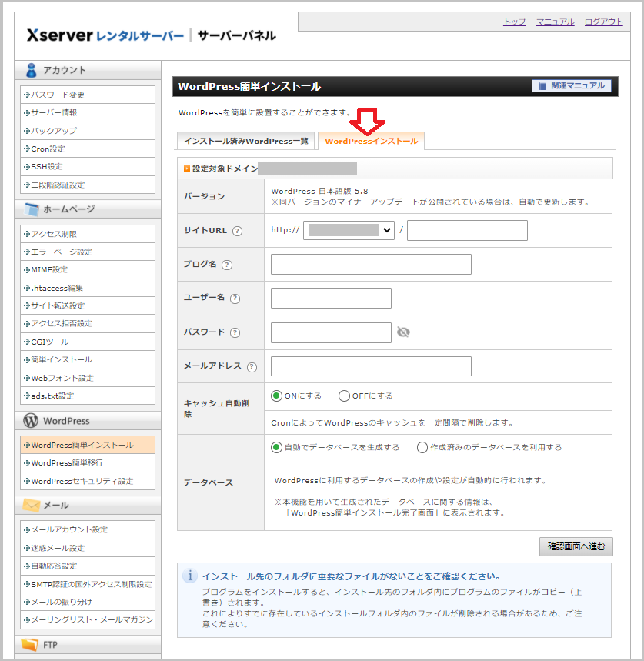Open 迷惑メール設定 in sidebar
Screen dimensions: 644x661
88,548
